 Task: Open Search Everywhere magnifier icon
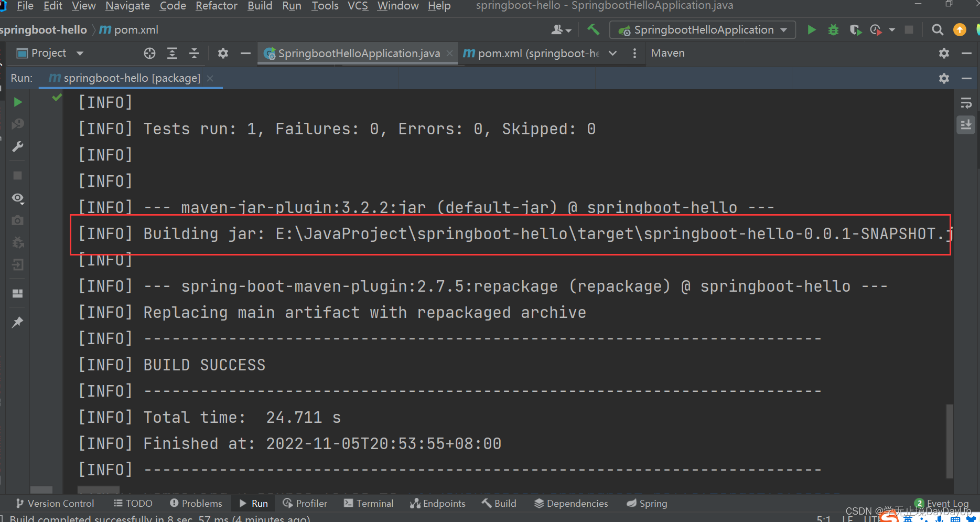pos(938,30)
